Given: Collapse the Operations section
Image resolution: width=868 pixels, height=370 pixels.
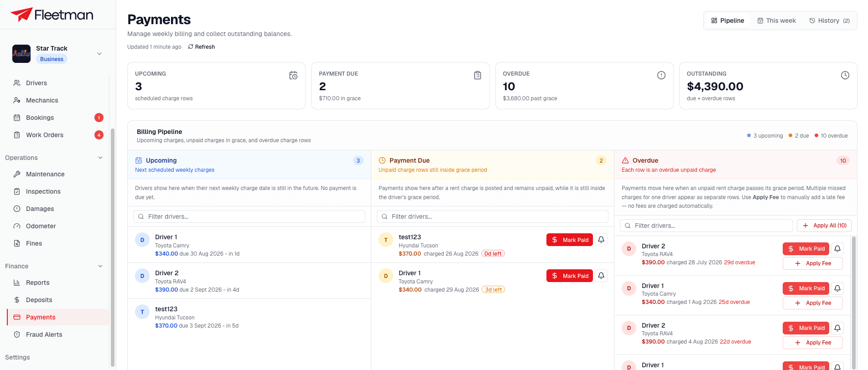Looking at the screenshot, I should (x=100, y=158).
